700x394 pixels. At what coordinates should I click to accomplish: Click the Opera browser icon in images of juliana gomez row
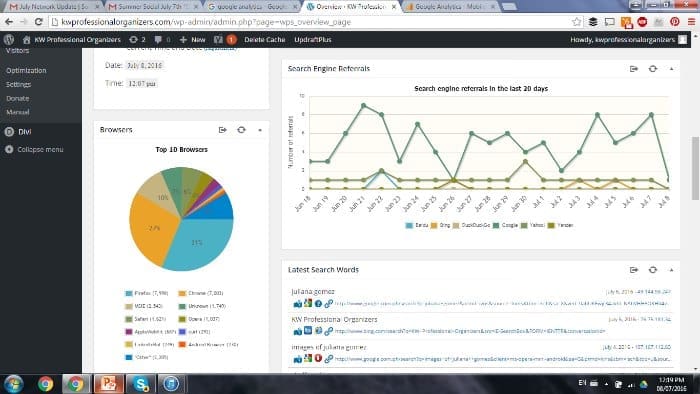coord(318,358)
